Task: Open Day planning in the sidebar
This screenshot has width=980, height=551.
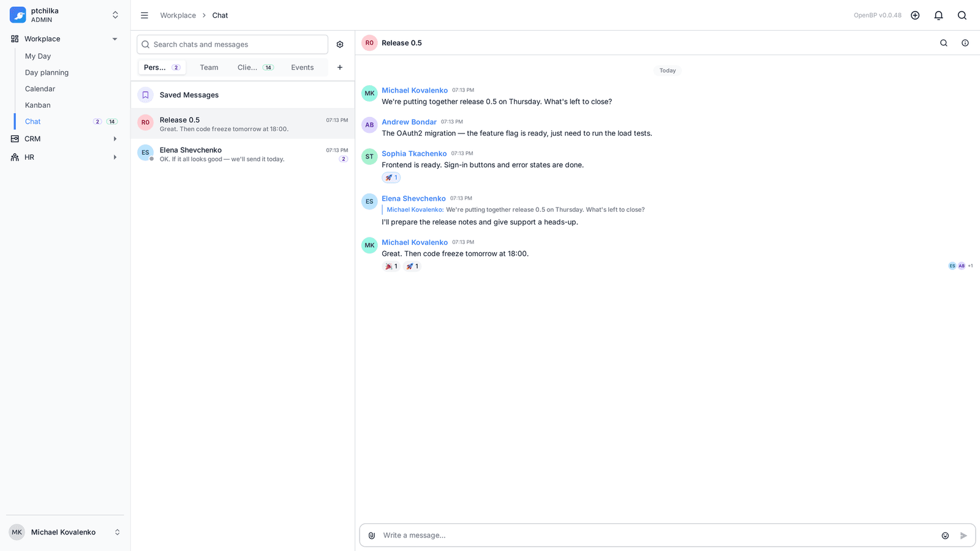Action: 47,72
